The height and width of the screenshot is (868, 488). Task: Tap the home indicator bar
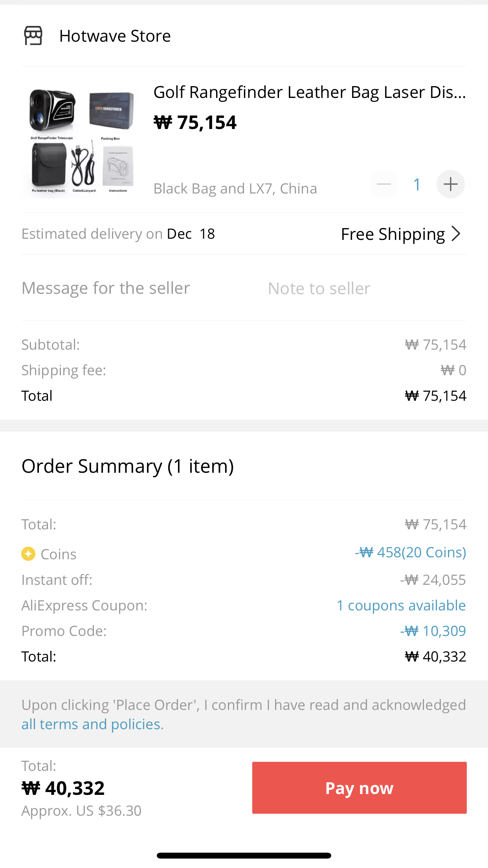tap(244, 855)
